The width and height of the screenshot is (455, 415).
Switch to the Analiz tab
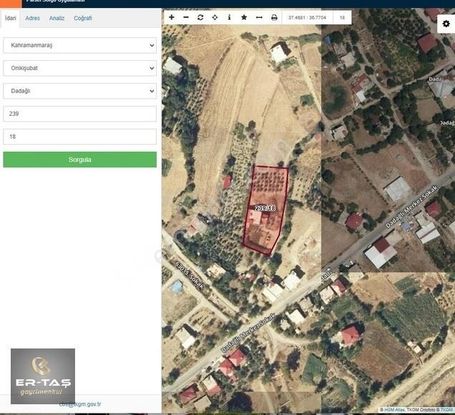click(x=57, y=18)
